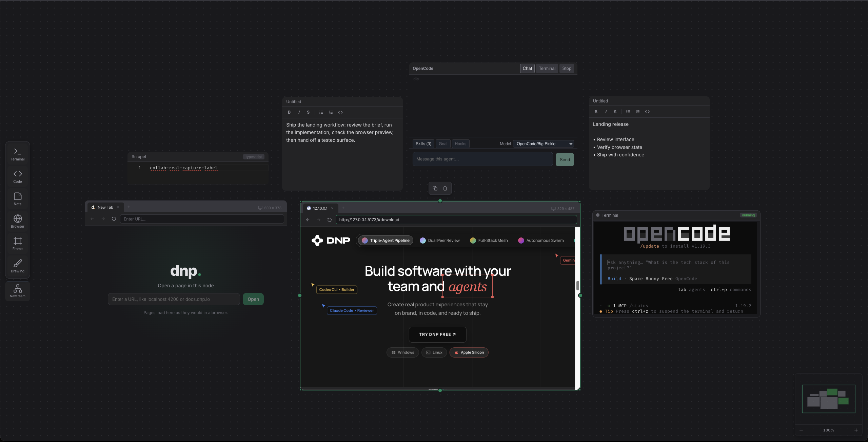Open the OpenCode Model dropdown

(544, 144)
